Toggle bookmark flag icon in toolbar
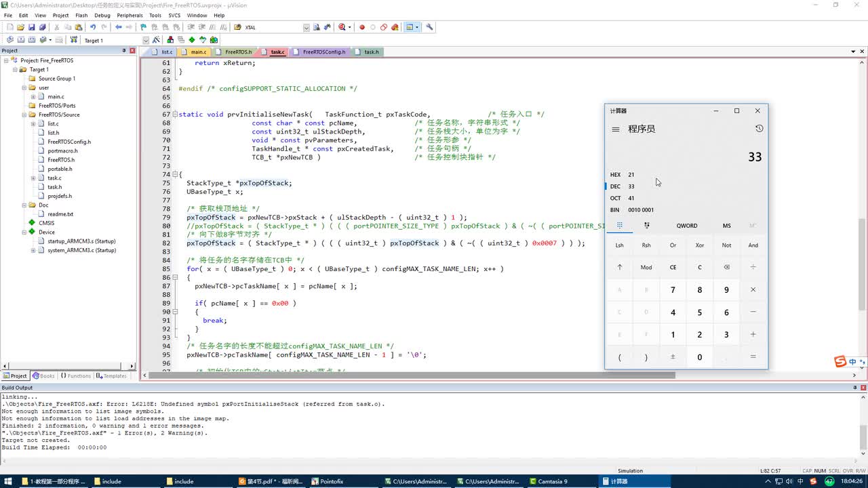The height and width of the screenshot is (488, 868). (143, 27)
